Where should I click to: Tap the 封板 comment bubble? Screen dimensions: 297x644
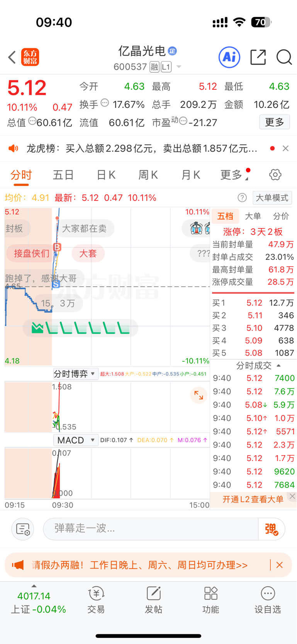[x=17, y=229]
